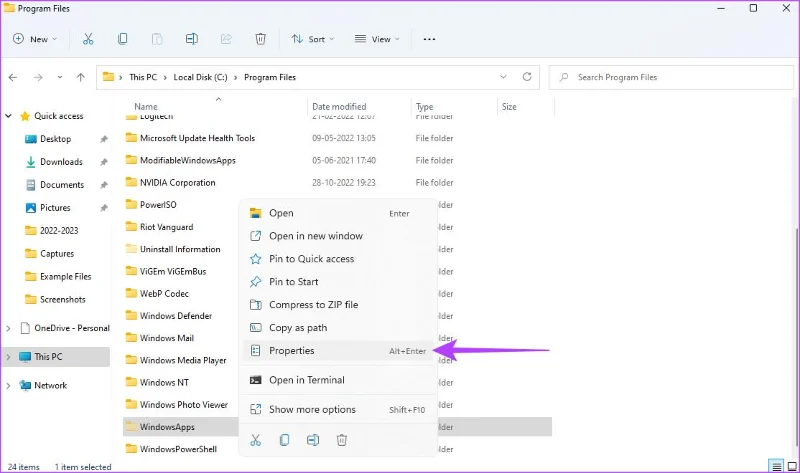Expand OneDrive - Personal in sidebar

[x=8, y=328]
